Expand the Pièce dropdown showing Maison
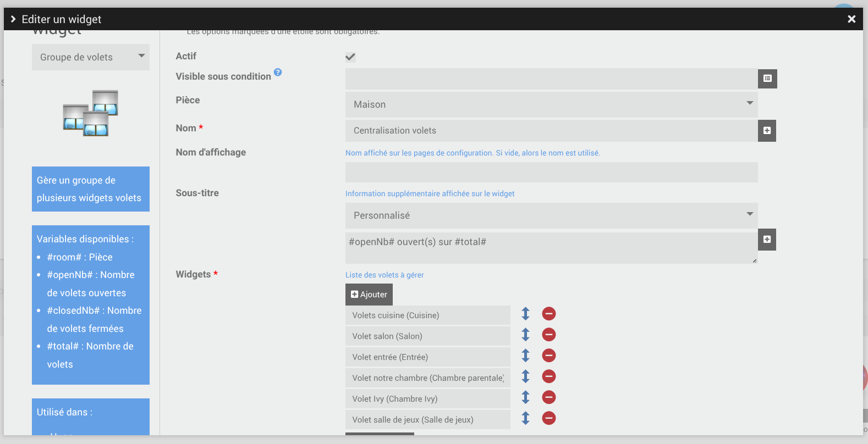The image size is (868, 444). point(551,104)
